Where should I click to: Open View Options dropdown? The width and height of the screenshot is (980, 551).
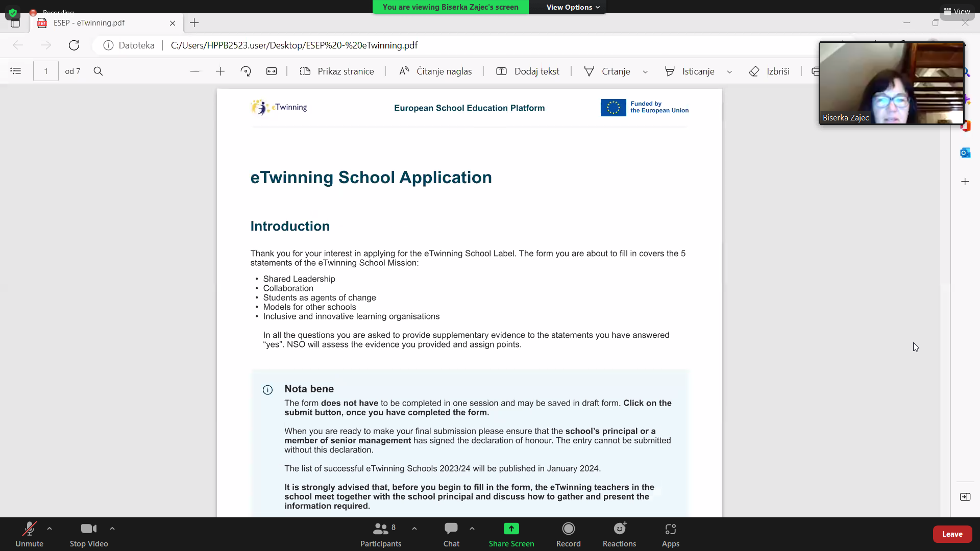(573, 7)
